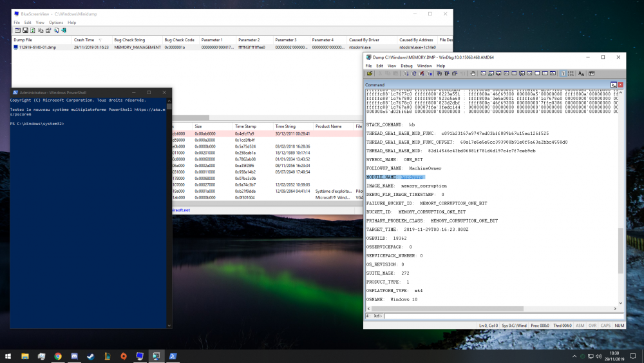Click the 'IMAGE_NAME: memory_corruption' line in WinDbg
This screenshot has width=644, height=363.
pyautogui.click(x=406, y=186)
